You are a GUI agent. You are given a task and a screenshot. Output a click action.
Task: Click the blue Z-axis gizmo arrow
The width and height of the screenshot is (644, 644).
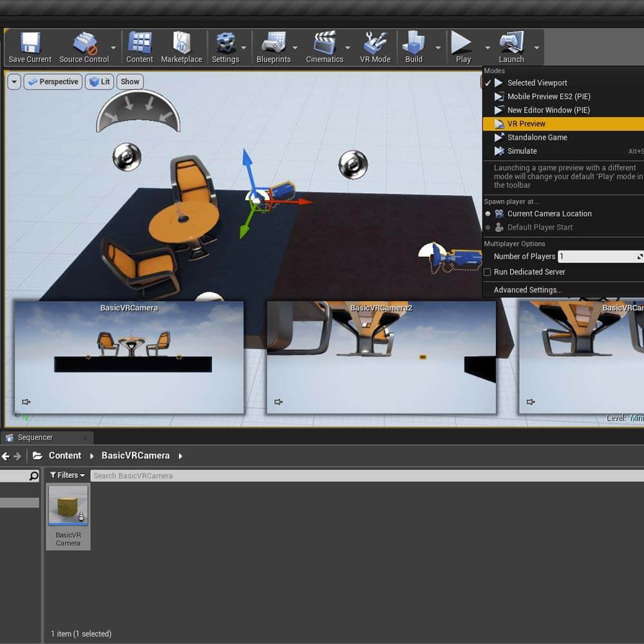[x=247, y=158]
